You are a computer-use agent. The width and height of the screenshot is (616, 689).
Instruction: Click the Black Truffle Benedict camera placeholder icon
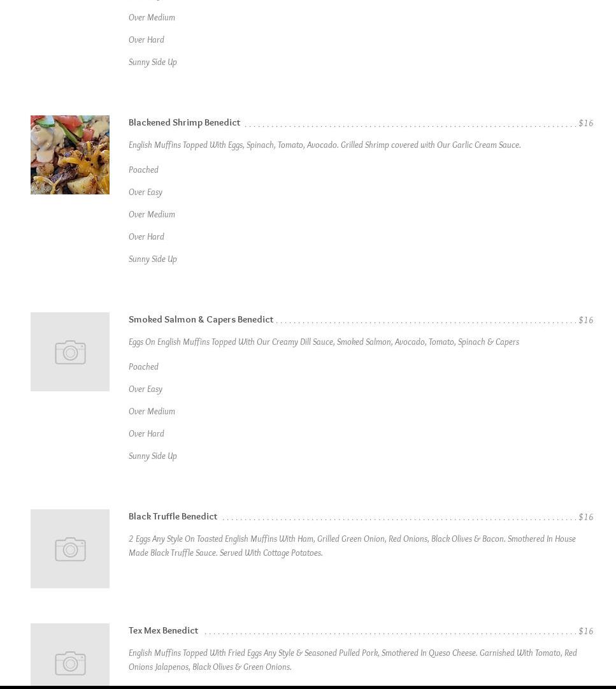pos(70,548)
